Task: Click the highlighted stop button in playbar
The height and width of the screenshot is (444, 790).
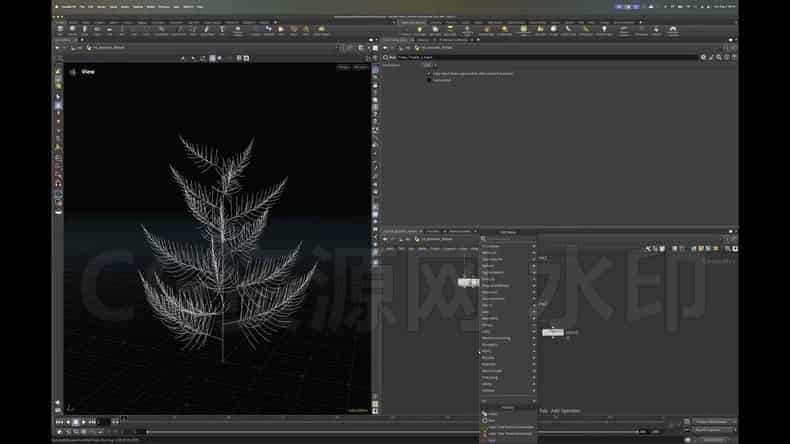Action: click(x=76, y=422)
